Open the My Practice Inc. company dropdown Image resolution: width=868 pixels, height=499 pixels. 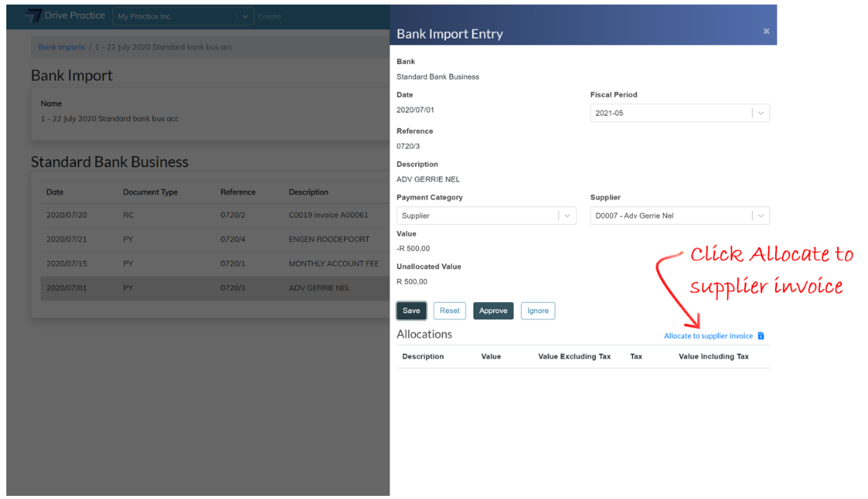pos(183,17)
